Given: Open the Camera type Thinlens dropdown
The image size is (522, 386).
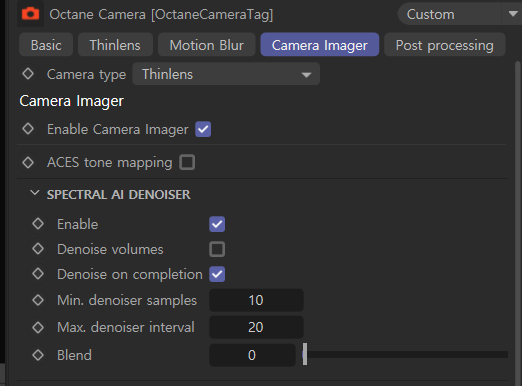Looking at the screenshot, I should click(226, 74).
